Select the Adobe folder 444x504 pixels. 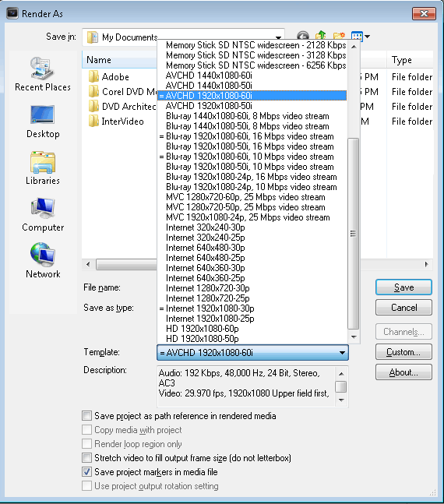[x=109, y=77]
